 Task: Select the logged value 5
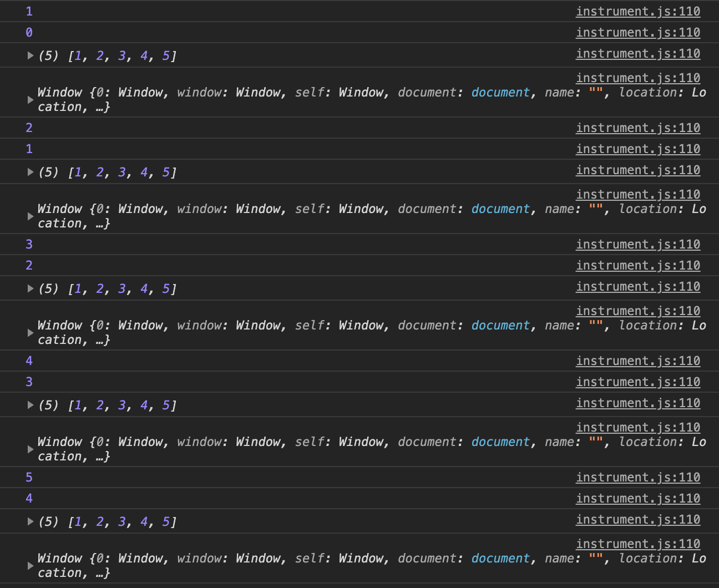(29, 477)
